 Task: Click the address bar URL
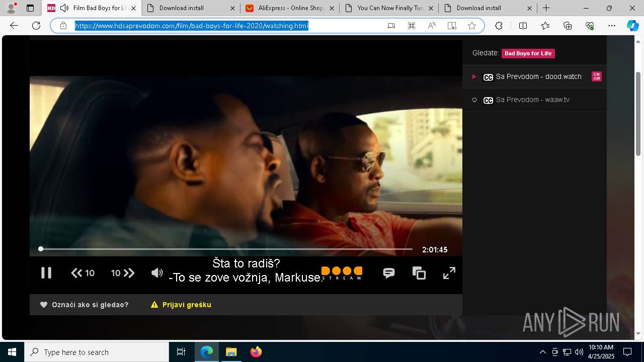click(191, 26)
